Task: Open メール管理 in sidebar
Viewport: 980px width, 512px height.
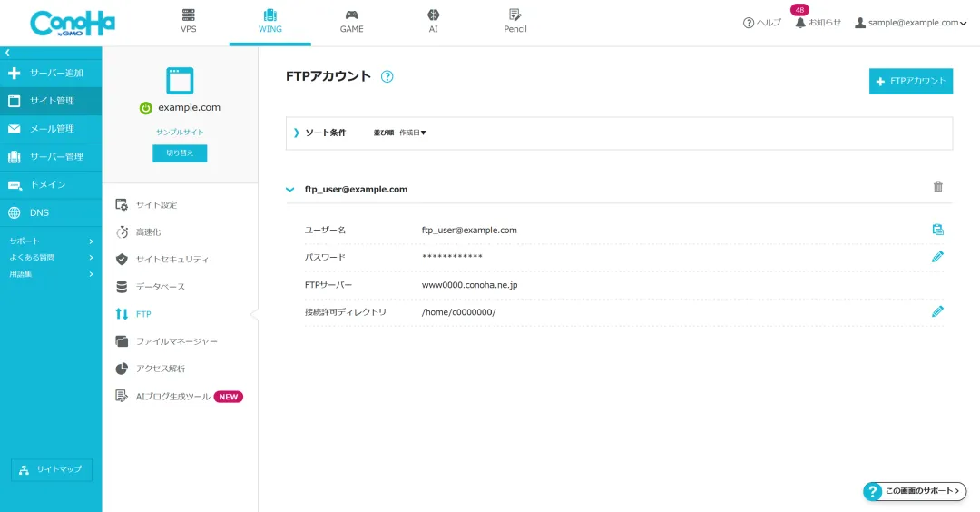Action: 51,129
